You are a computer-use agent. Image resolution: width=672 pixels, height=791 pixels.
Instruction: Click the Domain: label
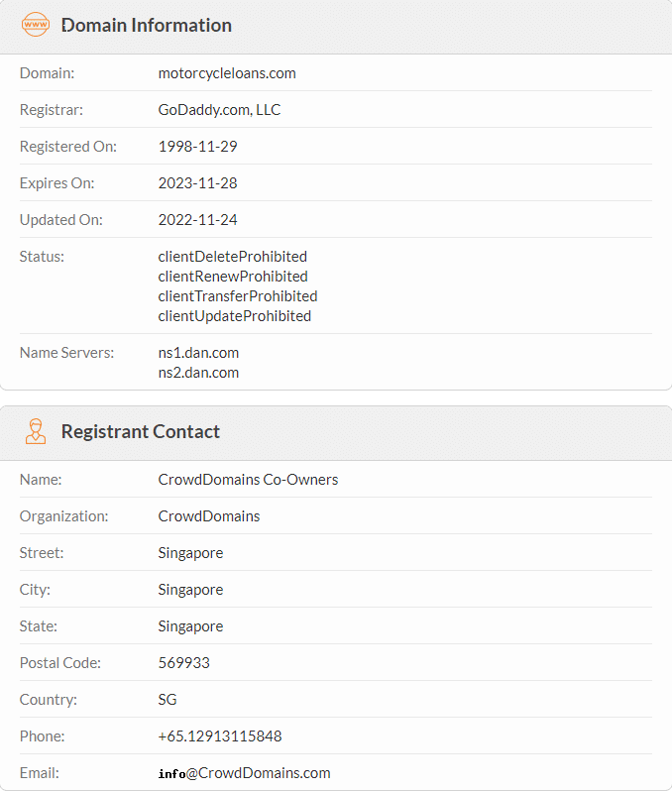coord(47,73)
